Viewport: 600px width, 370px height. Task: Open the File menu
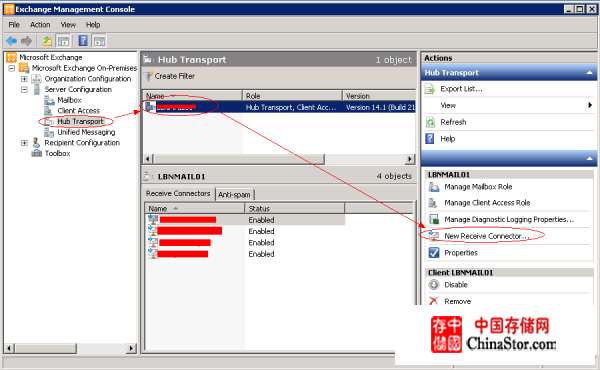tap(14, 25)
